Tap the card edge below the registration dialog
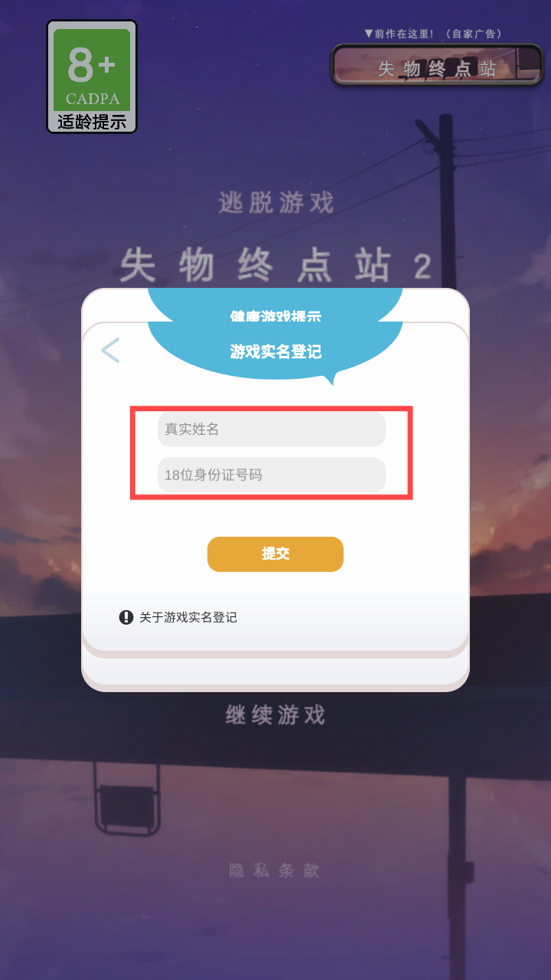Image resolution: width=551 pixels, height=980 pixels. (275, 673)
